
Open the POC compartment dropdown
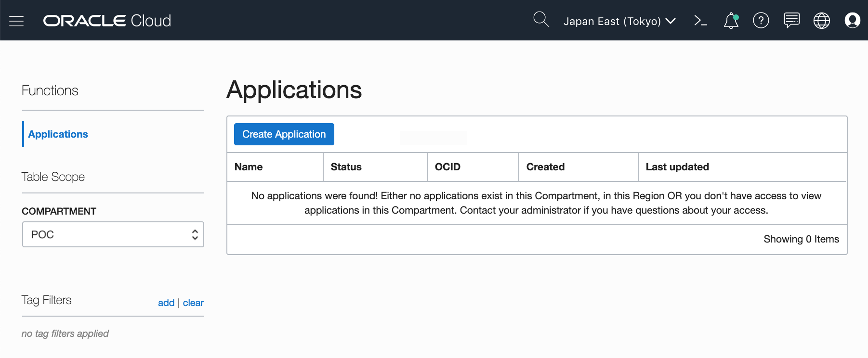(x=113, y=234)
